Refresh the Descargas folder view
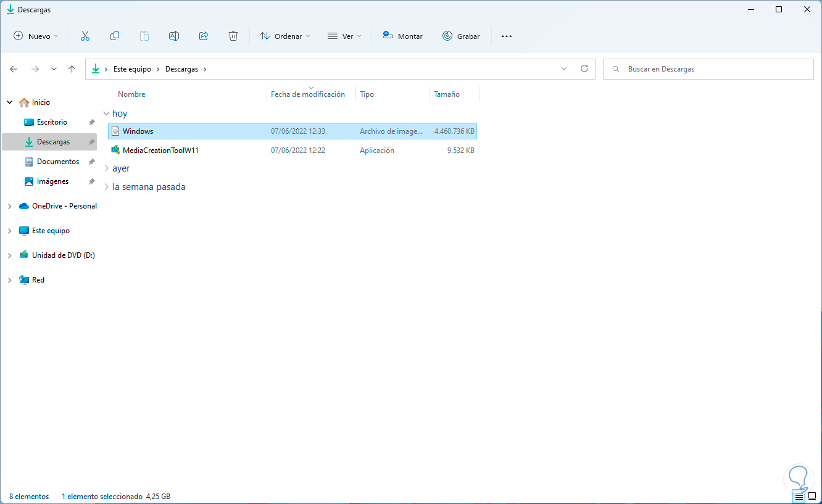Image resolution: width=822 pixels, height=504 pixels. tap(584, 69)
